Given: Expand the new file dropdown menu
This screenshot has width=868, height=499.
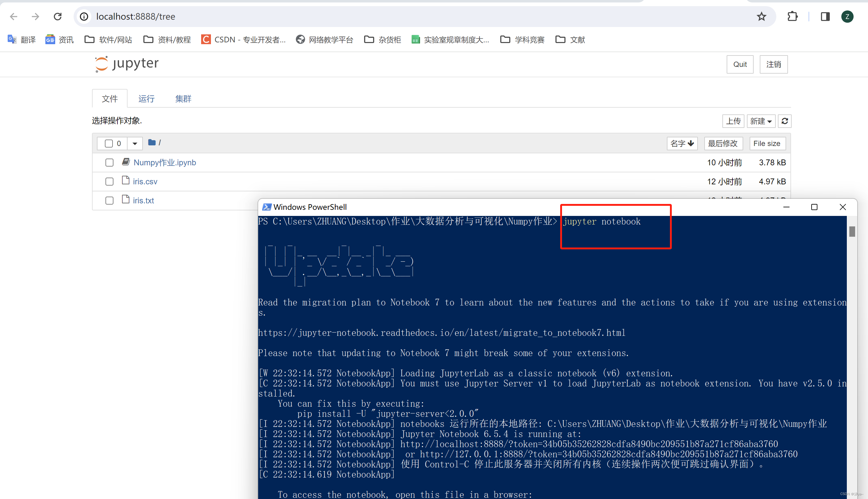Looking at the screenshot, I should (x=761, y=121).
